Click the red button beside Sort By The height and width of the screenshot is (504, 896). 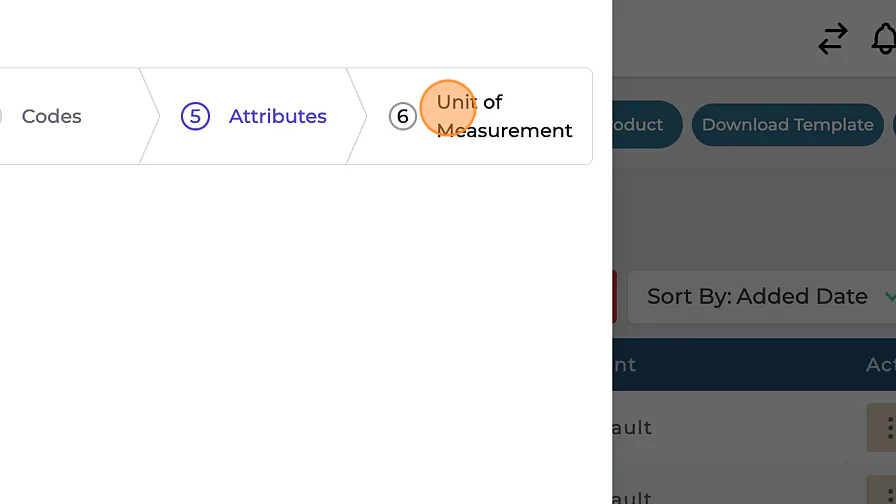click(x=614, y=296)
